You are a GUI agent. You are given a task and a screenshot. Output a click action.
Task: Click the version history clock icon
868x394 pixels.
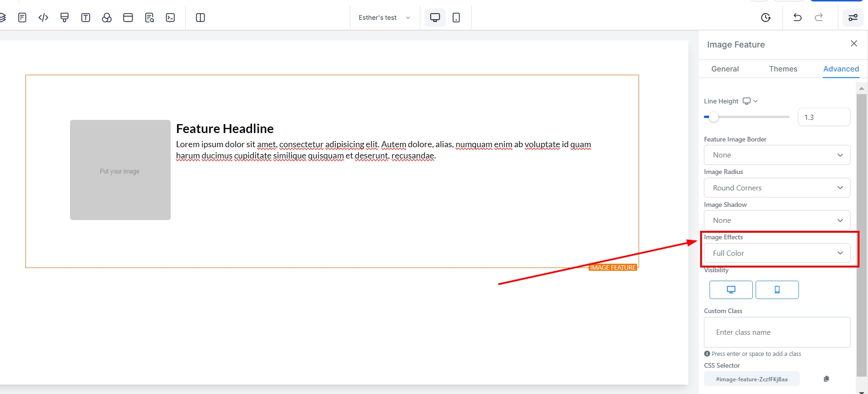click(765, 18)
